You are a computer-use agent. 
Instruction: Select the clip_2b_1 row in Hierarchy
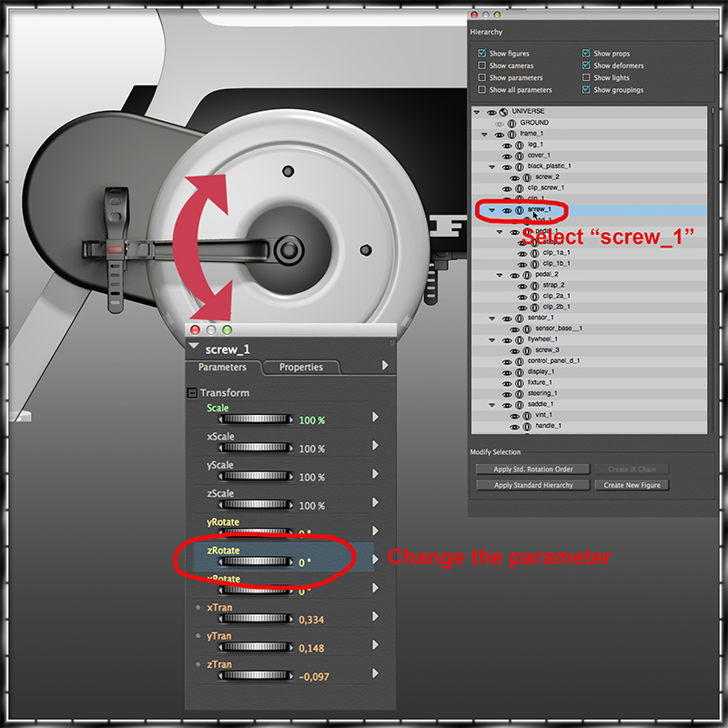[589, 307]
